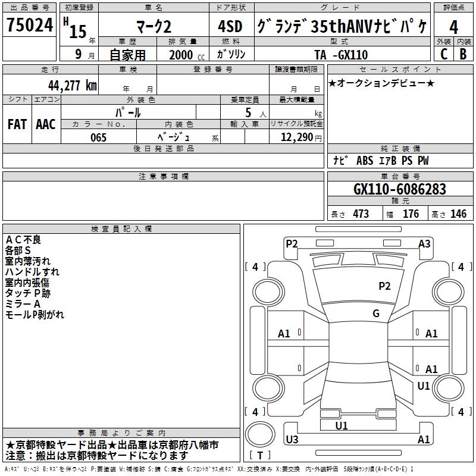Click the width value 176
The width and height of the screenshot is (476, 476).
[411, 214]
